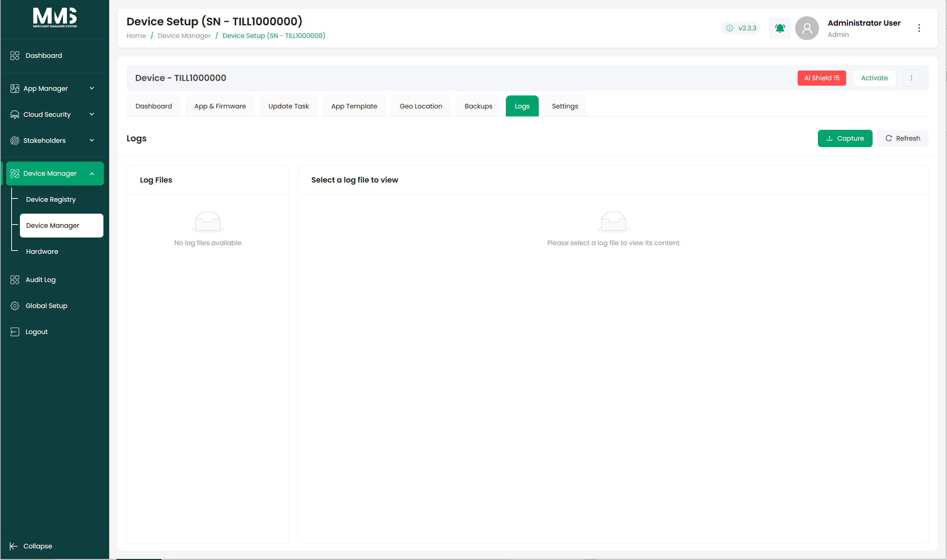Click the Refresh logs button
Viewport: 947px width, 560px height.
click(903, 138)
